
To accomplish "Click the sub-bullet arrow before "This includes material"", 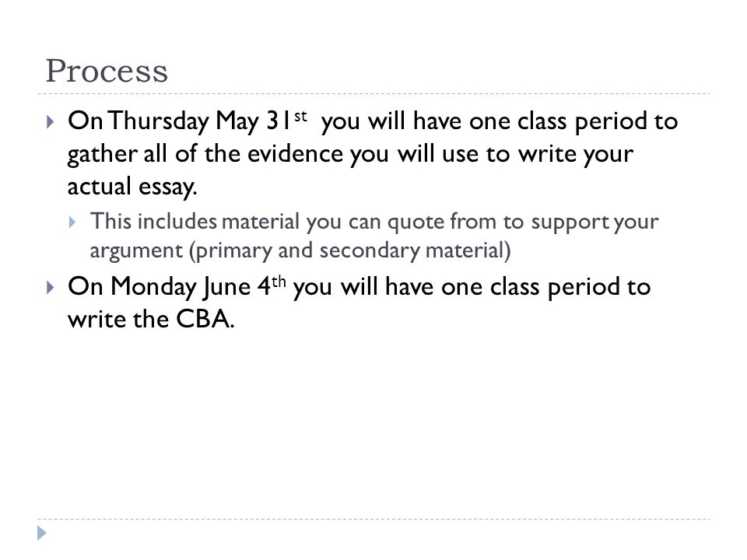I will [x=72, y=222].
